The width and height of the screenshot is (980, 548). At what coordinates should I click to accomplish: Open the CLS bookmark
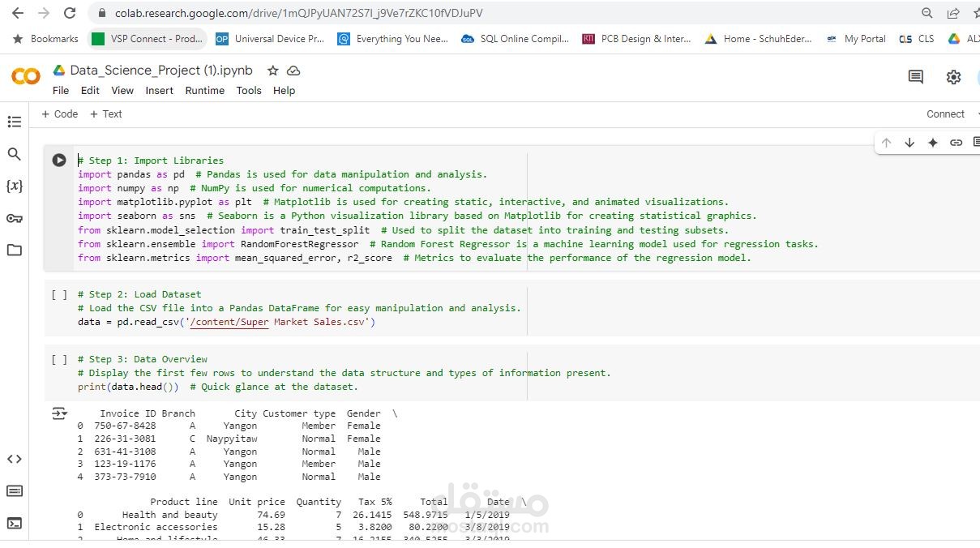[917, 38]
